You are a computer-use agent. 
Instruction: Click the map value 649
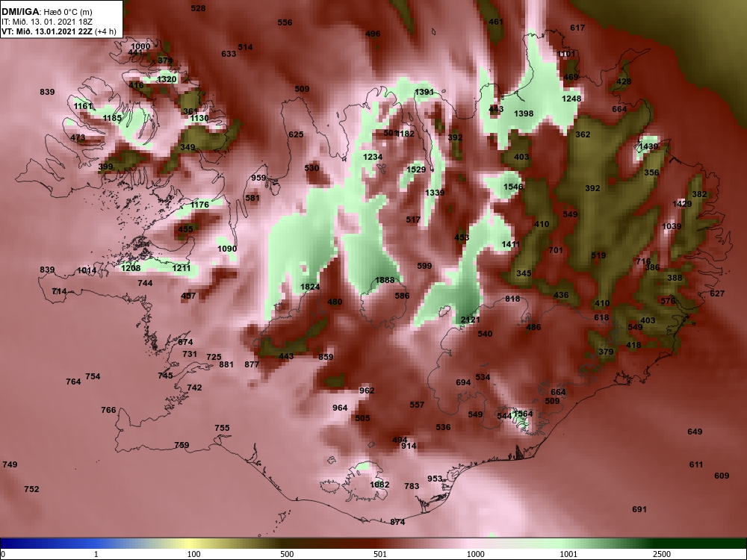(x=695, y=432)
